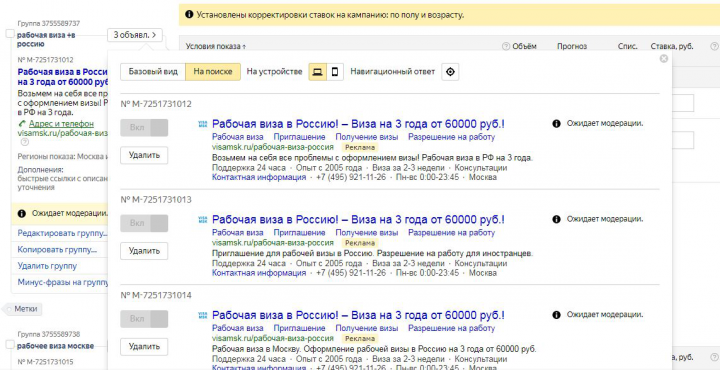This screenshot has height=370, width=720.
Task: Click Прогноз column header
Action: [572, 46]
